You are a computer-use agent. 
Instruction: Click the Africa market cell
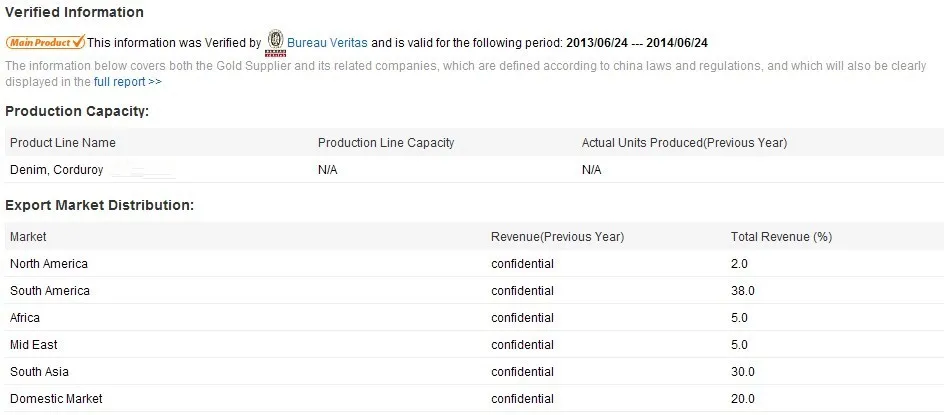[x=25, y=318]
